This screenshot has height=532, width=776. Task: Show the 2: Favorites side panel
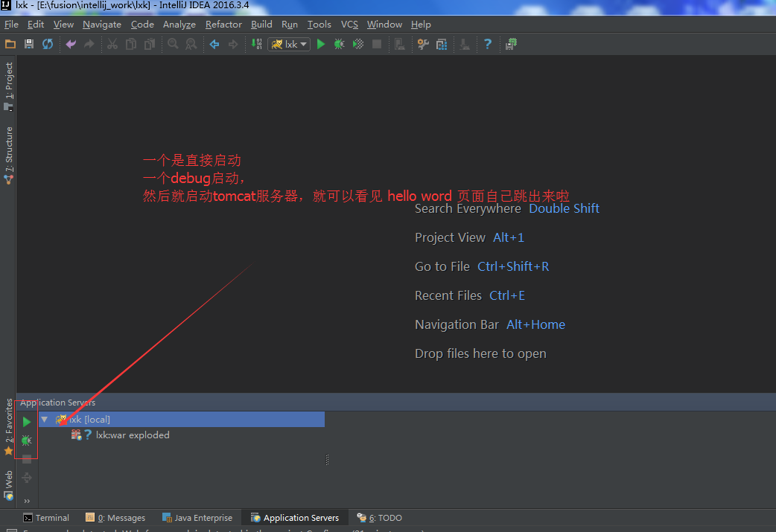8,426
